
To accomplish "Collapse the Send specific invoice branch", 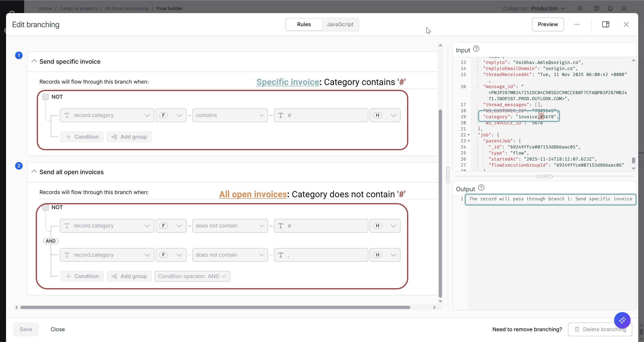I will click(x=34, y=61).
